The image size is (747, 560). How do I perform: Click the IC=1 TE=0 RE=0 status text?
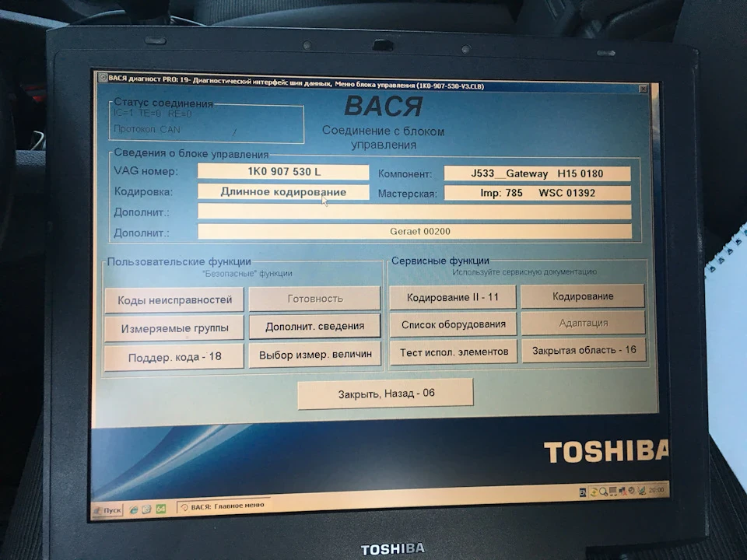point(153,114)
